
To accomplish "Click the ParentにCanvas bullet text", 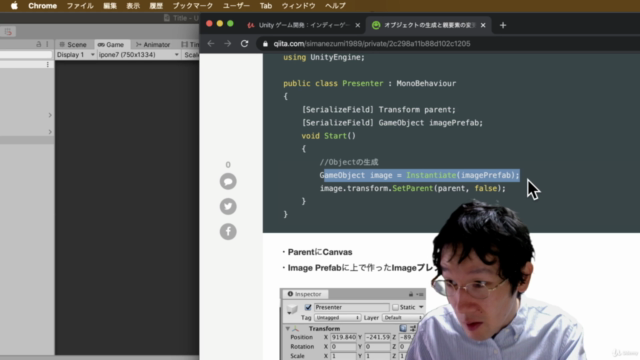I will coord(320,252).
